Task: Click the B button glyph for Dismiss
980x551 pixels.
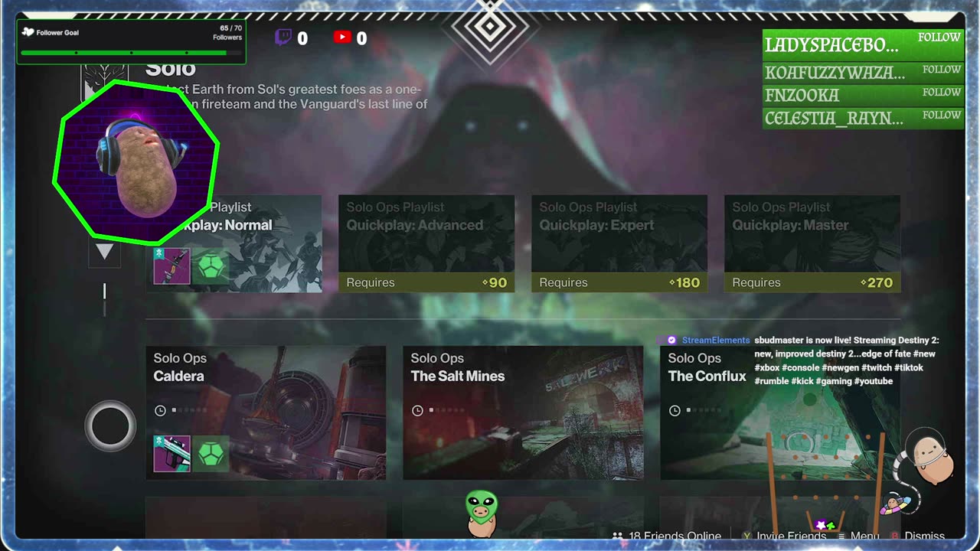Action: click(x=894, y=536)
